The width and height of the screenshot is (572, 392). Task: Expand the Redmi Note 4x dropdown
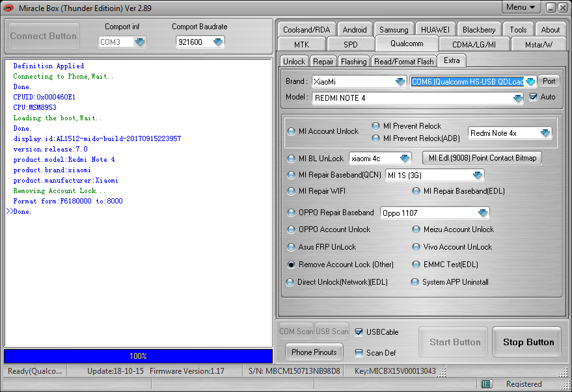[545, 133]
